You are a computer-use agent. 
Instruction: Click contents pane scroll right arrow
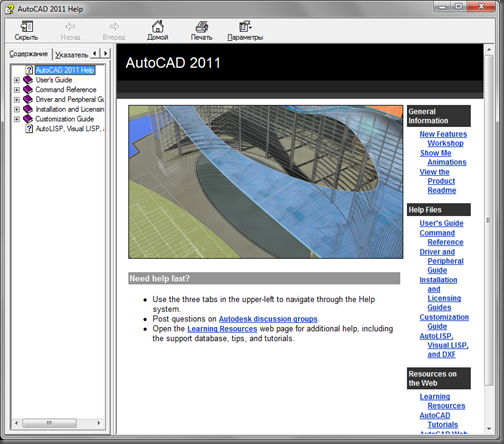pyautogui.click(x=99, y=423)
